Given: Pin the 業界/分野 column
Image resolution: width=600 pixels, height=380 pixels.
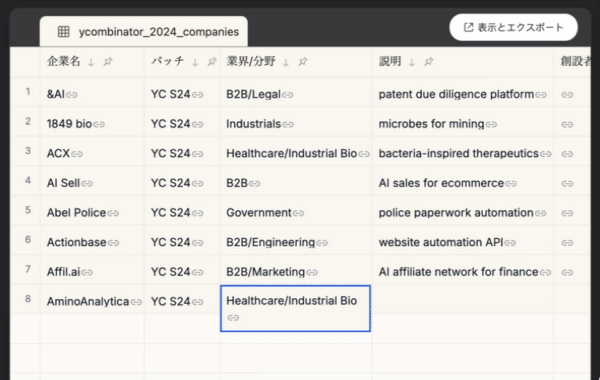Looking at the screenshot, I should 303,61.
